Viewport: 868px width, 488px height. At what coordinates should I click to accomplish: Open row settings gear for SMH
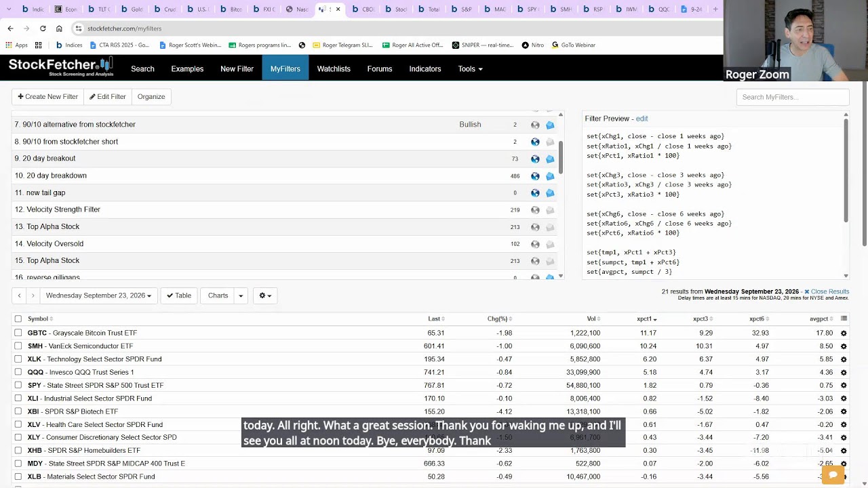pos(844,346)
